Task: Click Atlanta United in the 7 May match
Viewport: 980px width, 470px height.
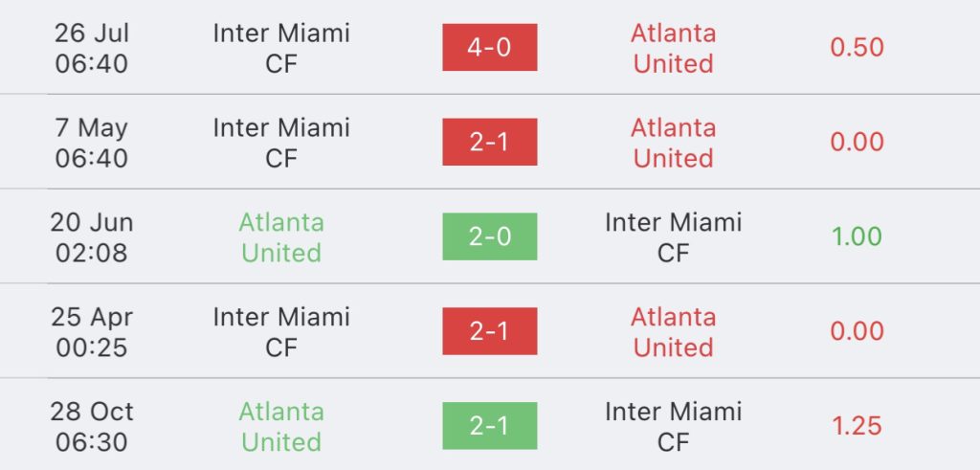Action: tap(673, 143)
